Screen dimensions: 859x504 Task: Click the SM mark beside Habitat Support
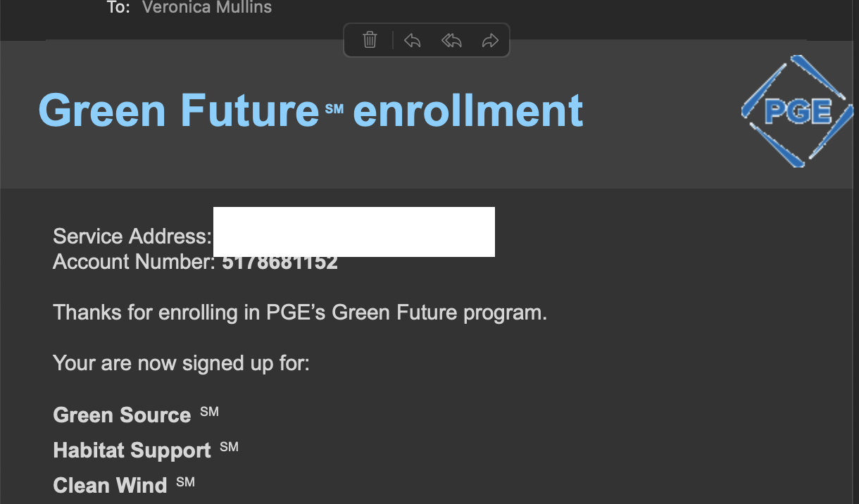point(229,446)
